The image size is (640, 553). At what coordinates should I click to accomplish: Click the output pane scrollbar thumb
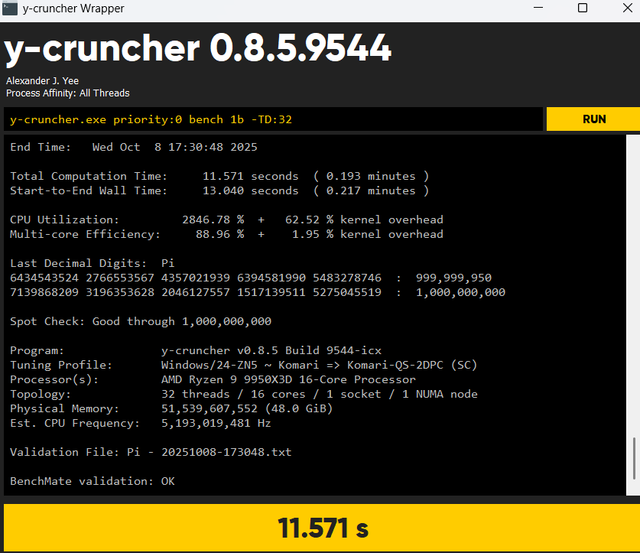coord(634,458)
